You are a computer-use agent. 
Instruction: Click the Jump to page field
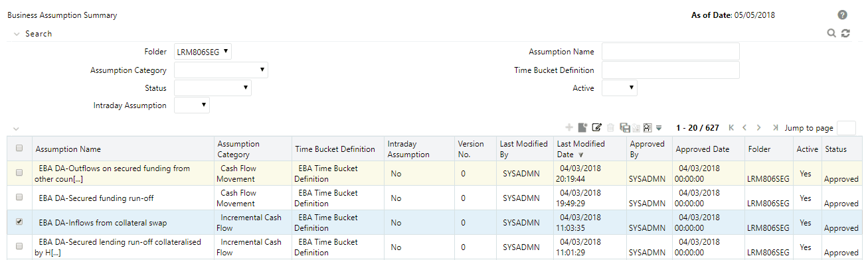[846, 127]
